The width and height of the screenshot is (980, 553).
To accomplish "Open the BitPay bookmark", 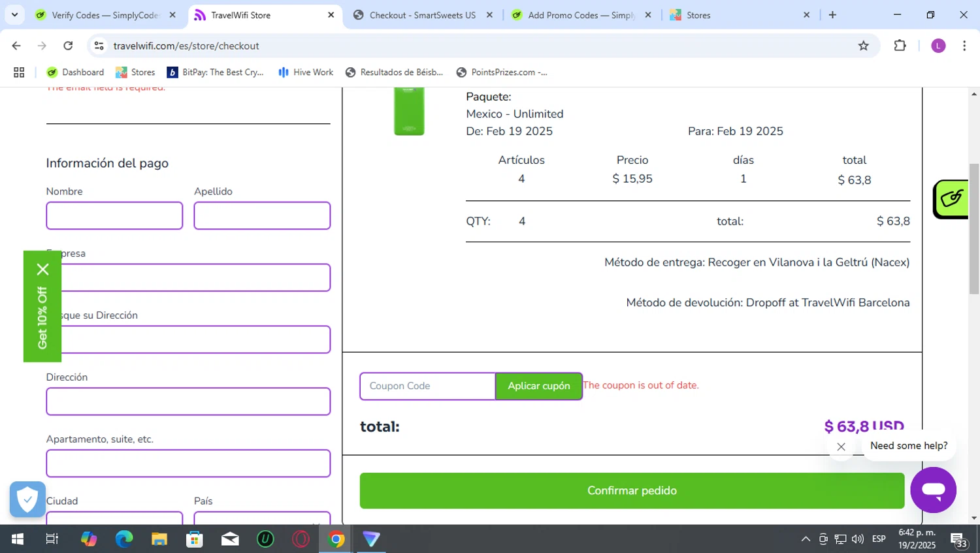I will (216, 72).
